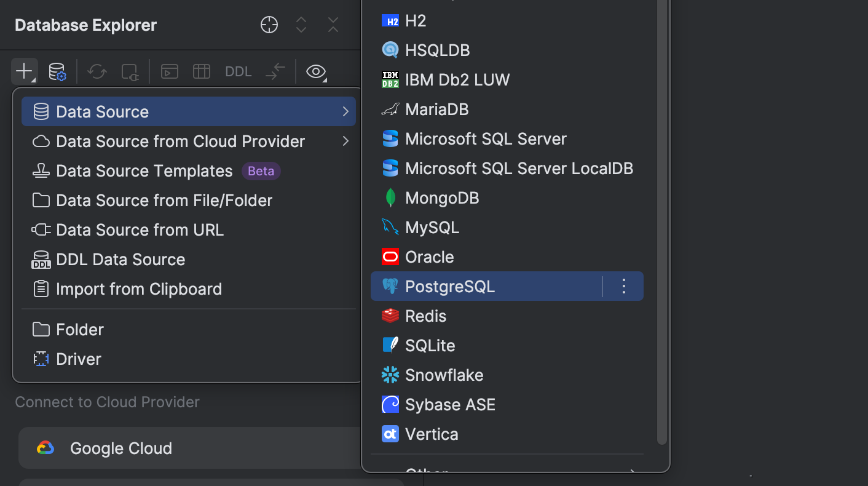Select Sybase ASE
The image size is (868, 486).
[x=507, y=404]
